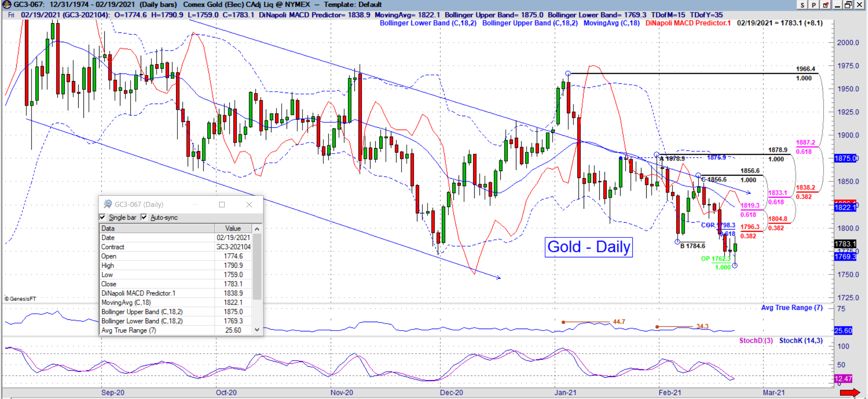The height and width of the screenshot is (399, 868).
Task: Click the 34.3 ATR marker label
Action: click(702, 326)
